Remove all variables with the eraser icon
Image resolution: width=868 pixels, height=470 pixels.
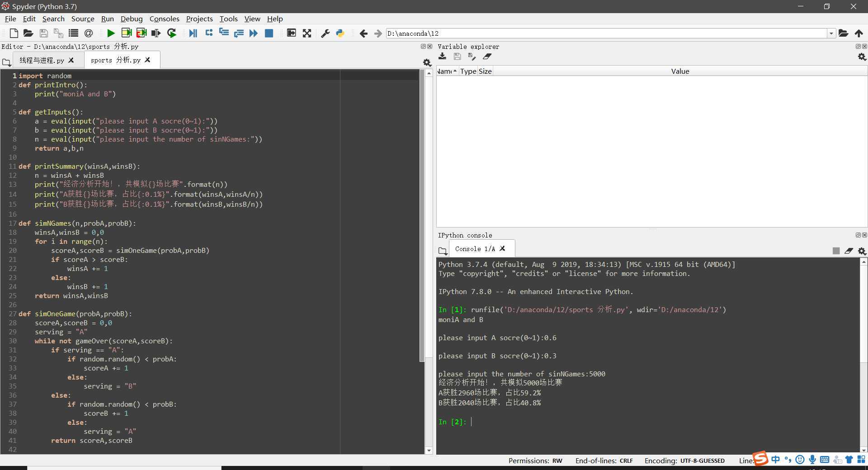pyautogui.click(x=487, y=57)
